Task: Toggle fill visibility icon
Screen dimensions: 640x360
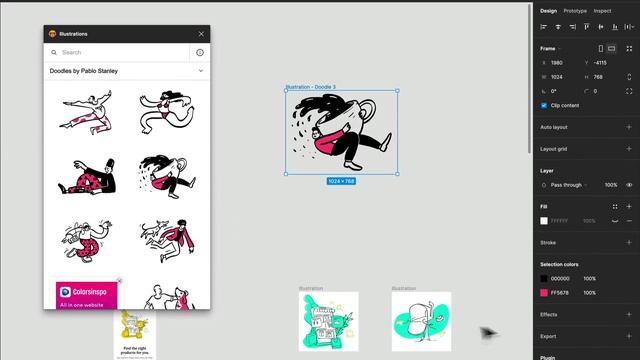Action: coord(615,221)
